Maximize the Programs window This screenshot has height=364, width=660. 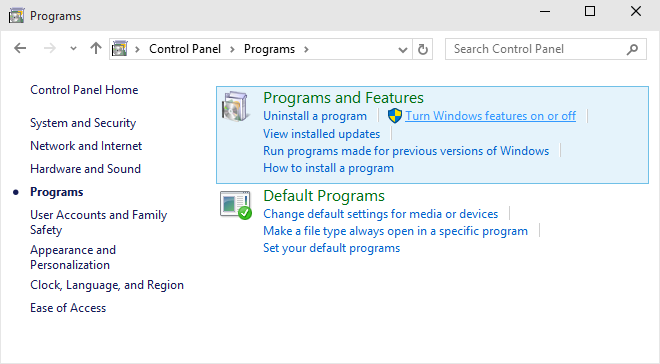coord(590,11)
